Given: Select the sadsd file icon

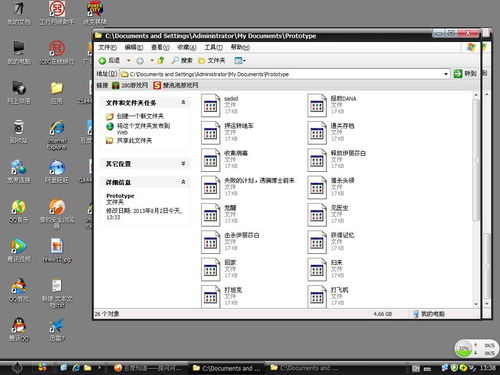Looking at the screenshot, I should pyautogui.click(x=211, y=105).
